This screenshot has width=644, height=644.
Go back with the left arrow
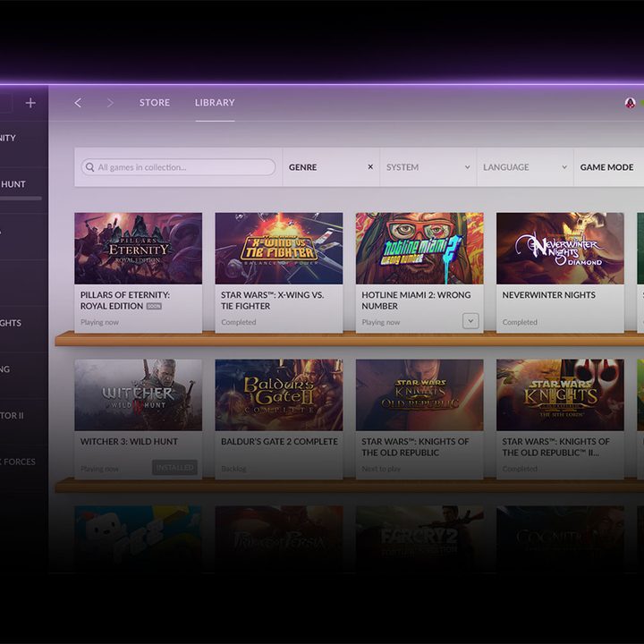pos(78,103)
